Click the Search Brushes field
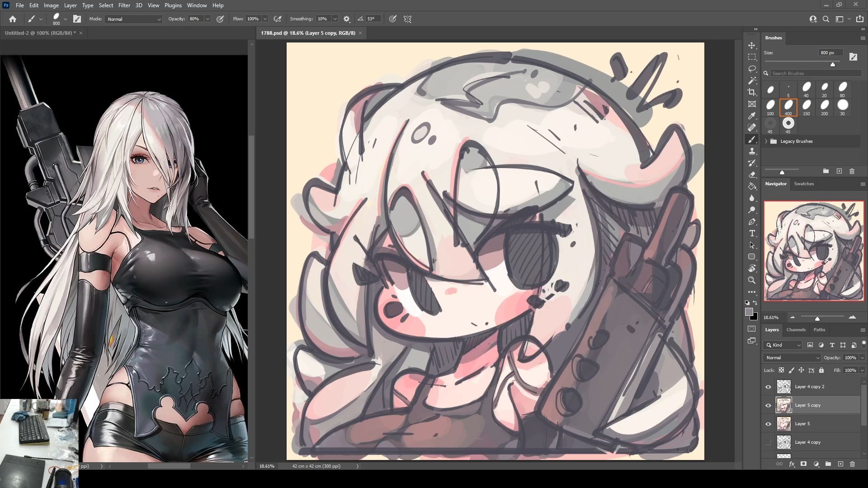The image size is (868, 488). (816, 73)
